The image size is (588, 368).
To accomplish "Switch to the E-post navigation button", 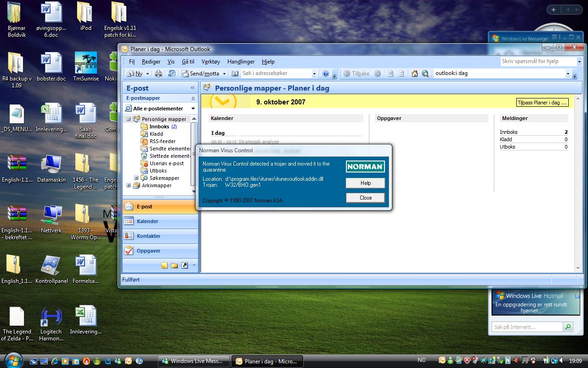I will point(160,207).
